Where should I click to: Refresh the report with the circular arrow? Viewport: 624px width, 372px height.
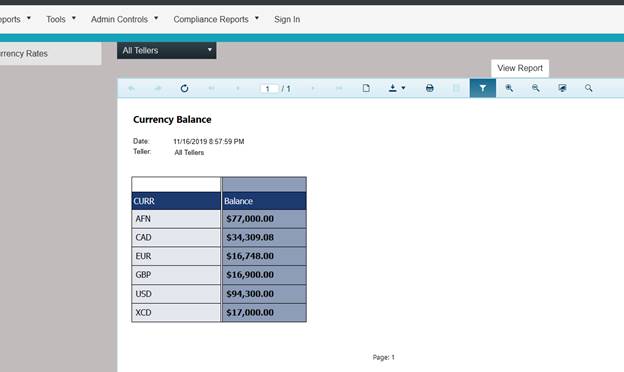click(x=184, y=88)
